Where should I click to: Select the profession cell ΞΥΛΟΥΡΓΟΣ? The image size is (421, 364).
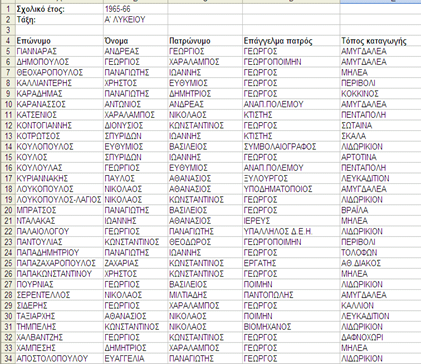pyautogui.click(x=291, y=178)
